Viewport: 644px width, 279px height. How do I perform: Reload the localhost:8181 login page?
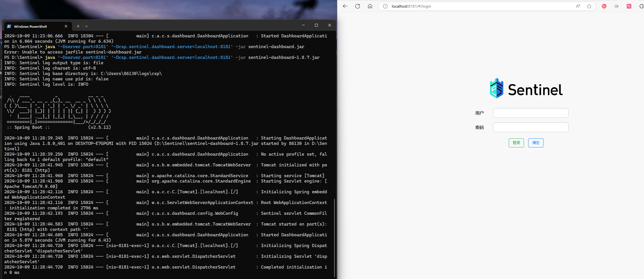pos(358,6)
